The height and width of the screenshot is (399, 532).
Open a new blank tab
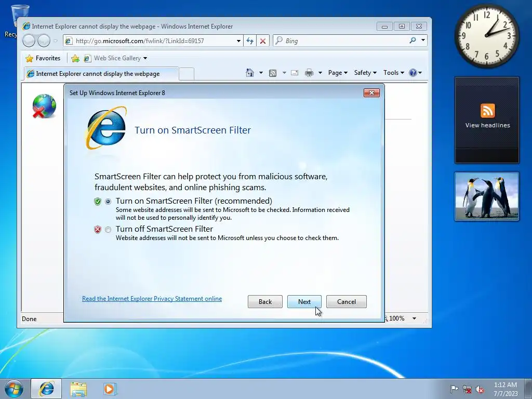(x=187, y=74)
